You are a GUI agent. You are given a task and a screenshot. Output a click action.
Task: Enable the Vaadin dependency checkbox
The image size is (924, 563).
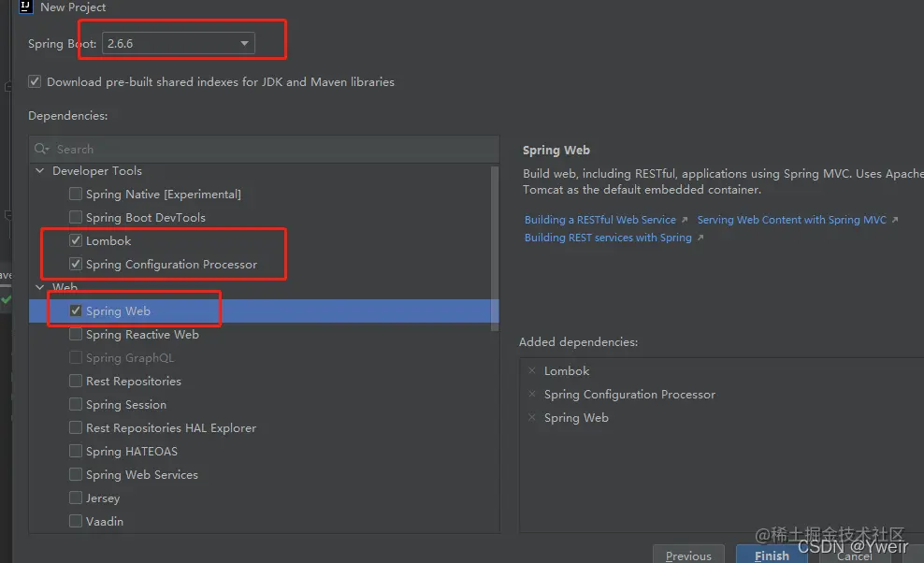(x=76, y=521)
